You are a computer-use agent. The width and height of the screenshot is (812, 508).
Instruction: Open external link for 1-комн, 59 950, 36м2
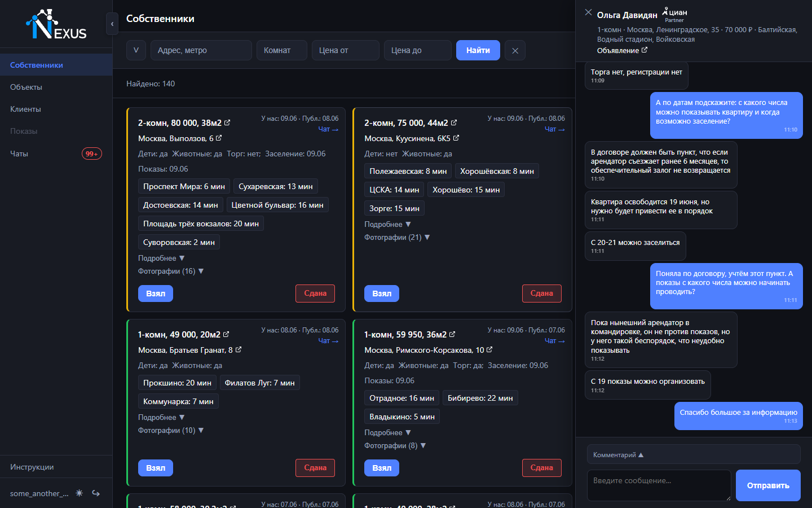(452, 334)
